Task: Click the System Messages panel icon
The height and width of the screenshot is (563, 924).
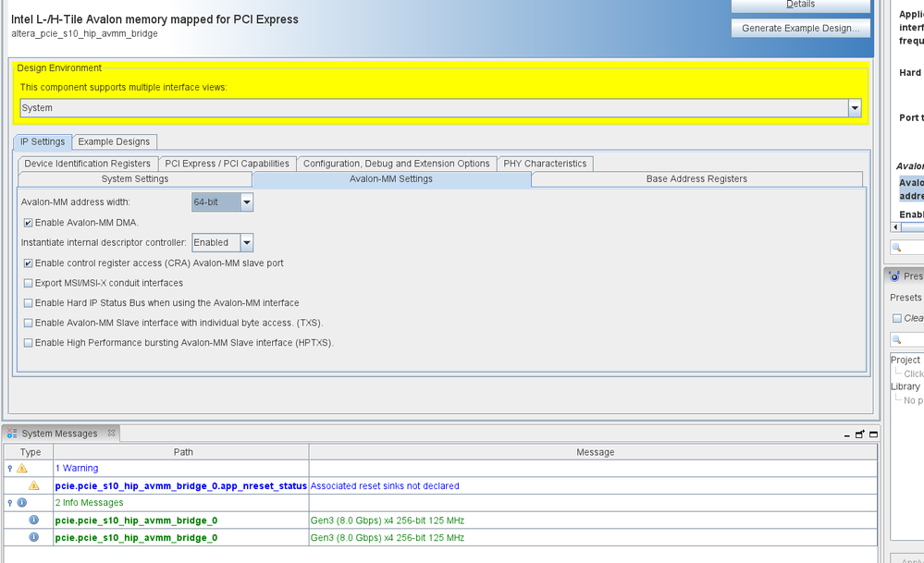Action: (12, 433)
